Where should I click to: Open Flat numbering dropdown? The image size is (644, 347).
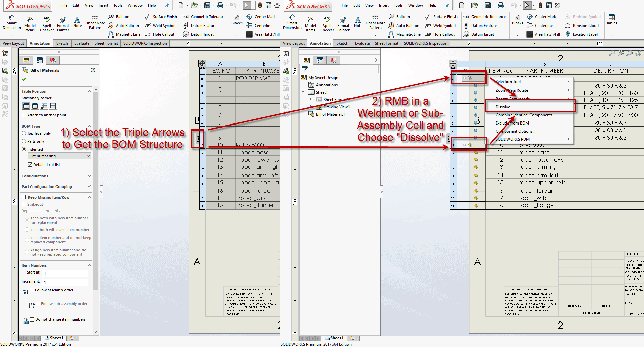click(x=59, y=156)
